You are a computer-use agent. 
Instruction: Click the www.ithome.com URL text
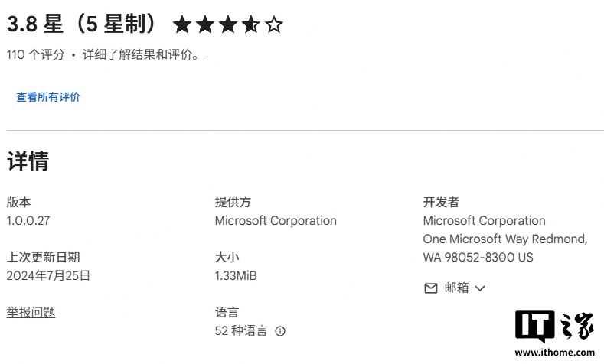tap(555, 353)
